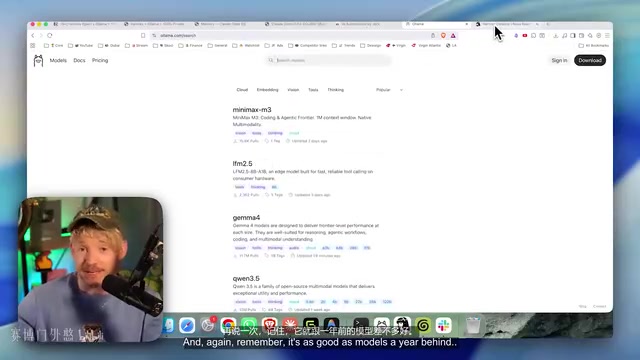Open the Models page
The height and width of the screenshot is (360, 640).
58,60
